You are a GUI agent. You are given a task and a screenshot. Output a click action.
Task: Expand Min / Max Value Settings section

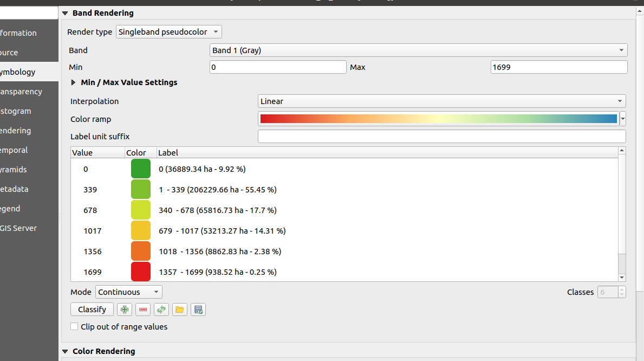click(74, 83)
